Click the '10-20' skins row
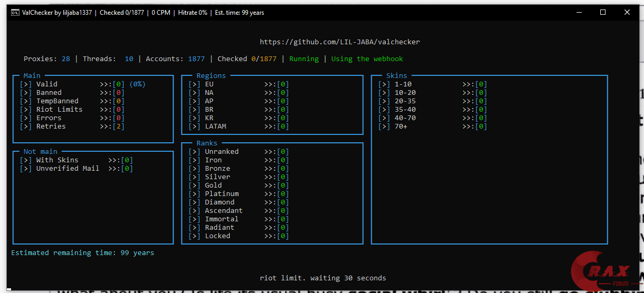This screenshot has width=644, height=293. [x=433, y=92]
